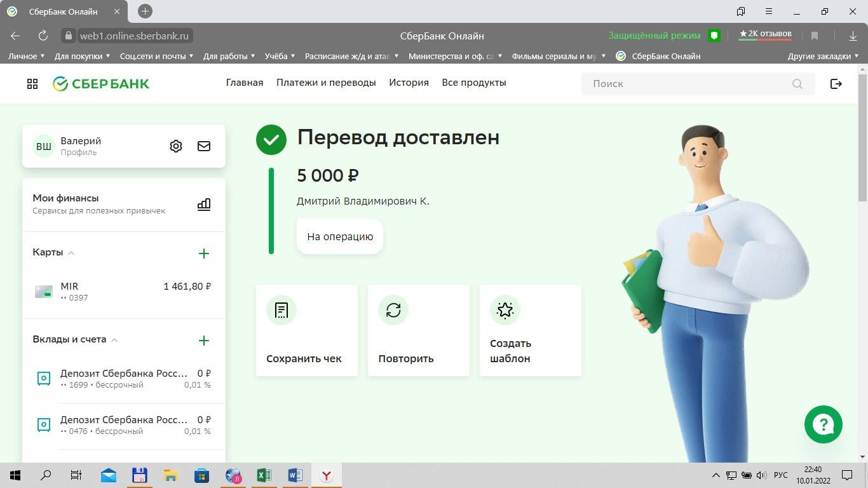This screenshot has height=488, width=868.
Task: Collapse the Карты section
Action: click(71, 253)
